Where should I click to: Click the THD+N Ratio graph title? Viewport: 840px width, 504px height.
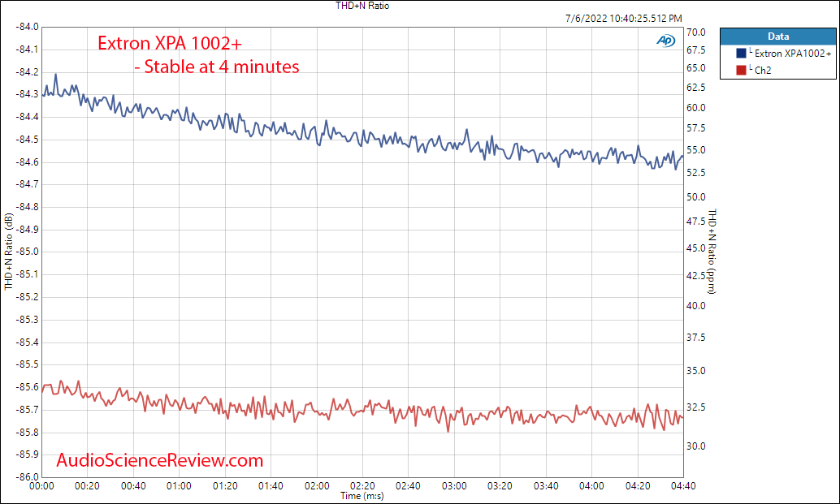(x=362, y=6)
